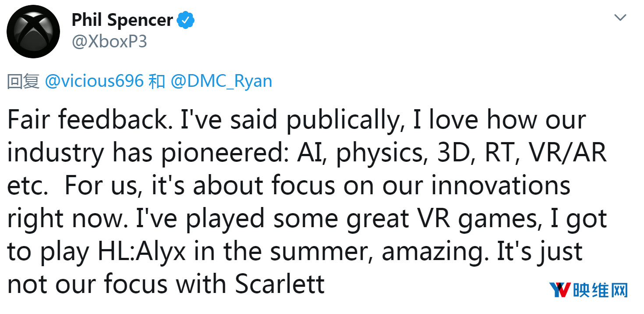Open the tweet options chevron menu

coord(620,18)
